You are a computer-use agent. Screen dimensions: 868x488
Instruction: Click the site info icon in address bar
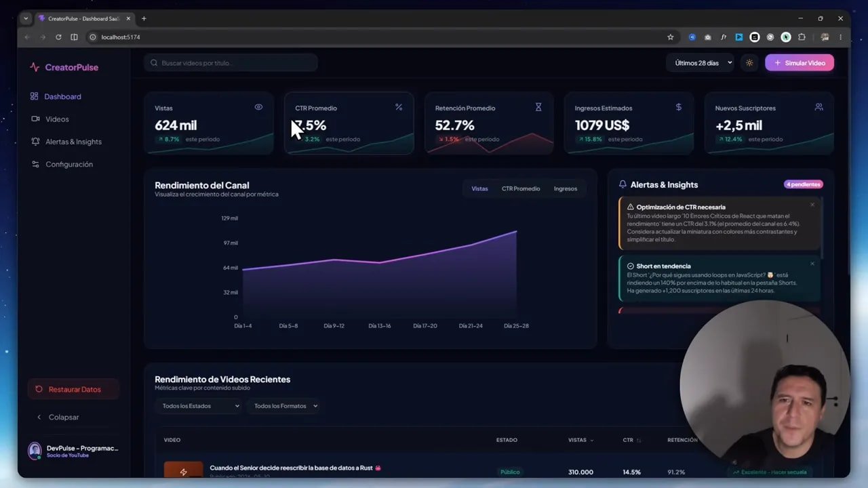click(93, 37)
